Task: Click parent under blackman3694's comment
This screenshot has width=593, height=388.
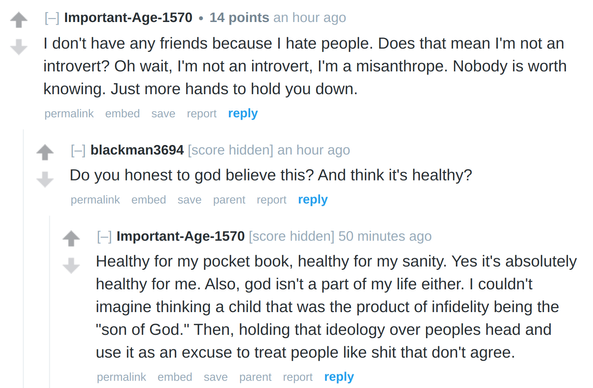Action: [229, 200]
